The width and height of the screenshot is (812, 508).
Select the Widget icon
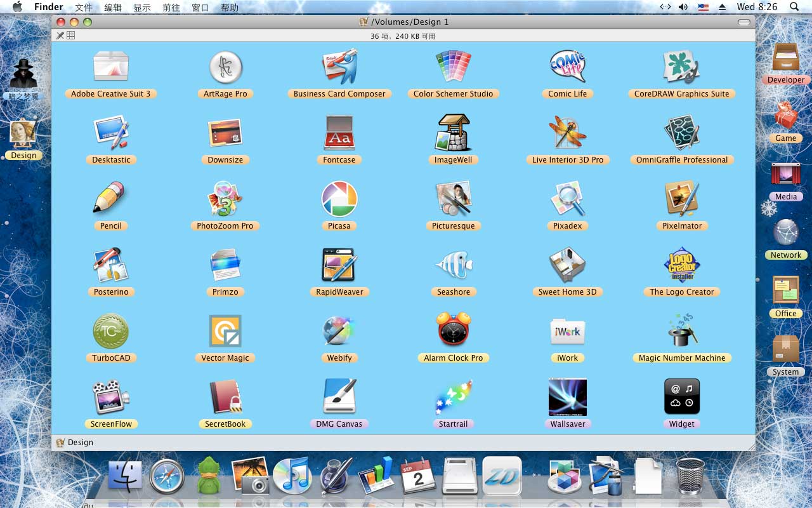click(x=682, y=397)
